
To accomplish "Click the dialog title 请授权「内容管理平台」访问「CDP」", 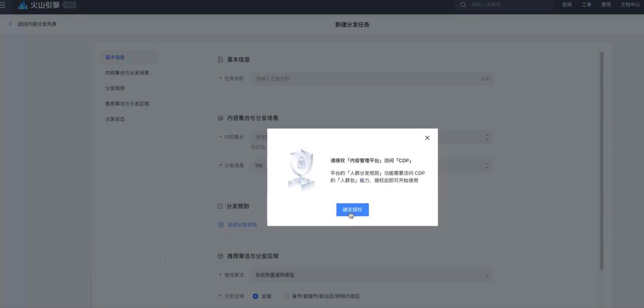I will tap(371, 160).
